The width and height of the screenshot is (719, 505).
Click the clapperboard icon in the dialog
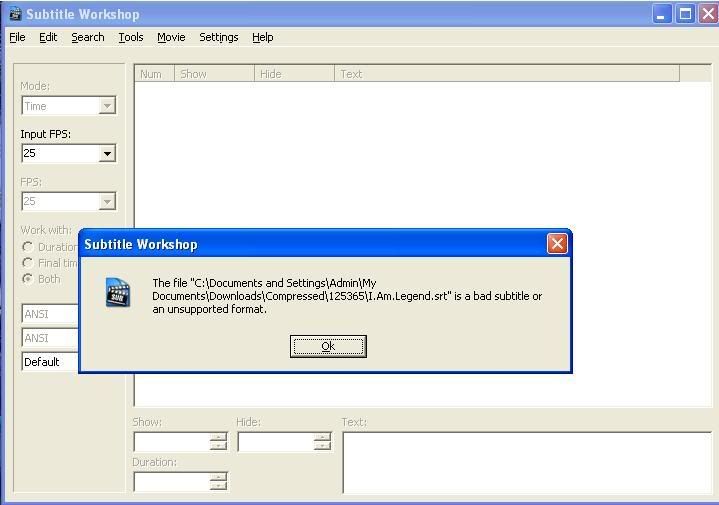point(118,292)
